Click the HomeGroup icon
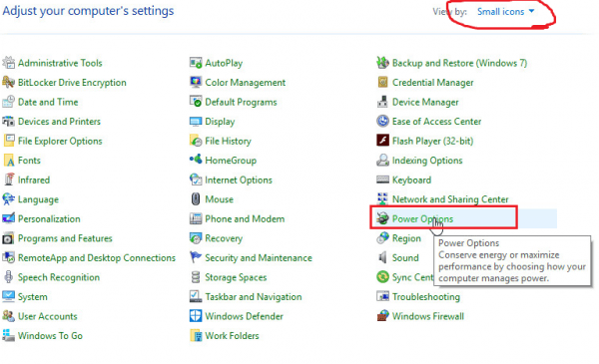The height and width of the screenshot is (364, 599). coord(196,160)
